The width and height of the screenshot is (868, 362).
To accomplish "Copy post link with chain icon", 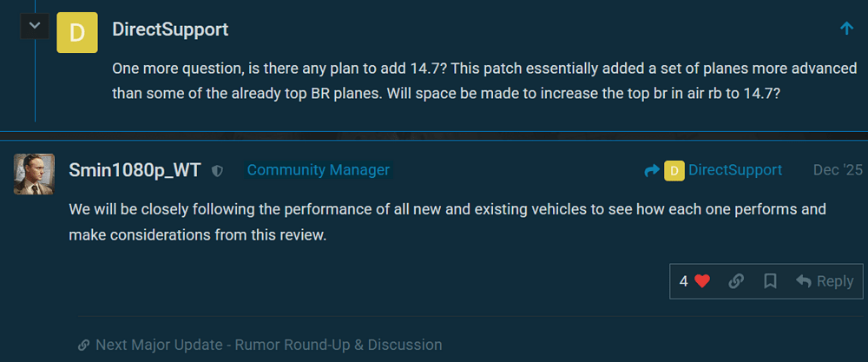I will pos(735,281).
